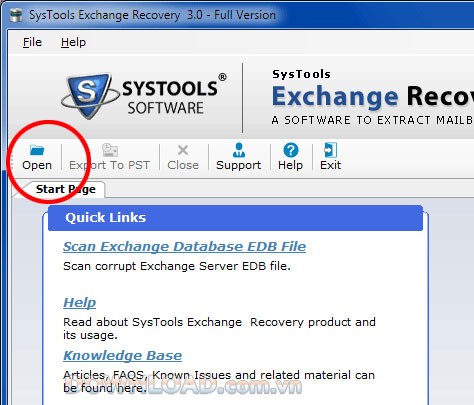Screen dimensions: 474x405
Task: Click the SysTools application title bar icon
Action: coord(15,15)
